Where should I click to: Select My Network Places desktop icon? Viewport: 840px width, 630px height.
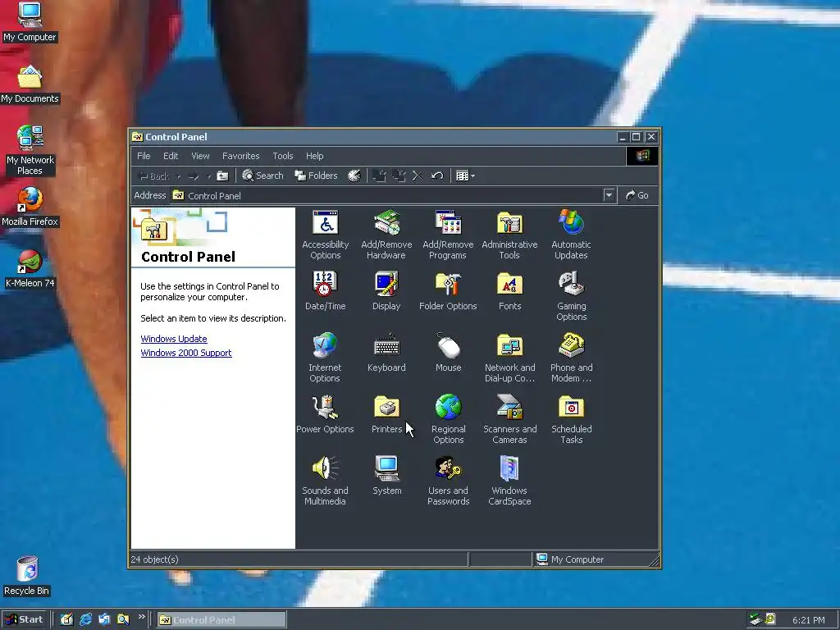click(x=30, y=151)
